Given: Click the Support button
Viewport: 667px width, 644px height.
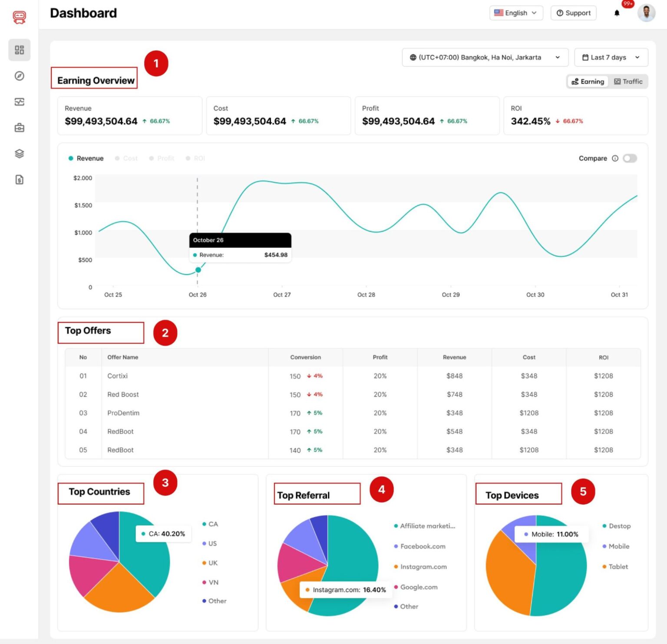Looking at the screenshot, I should [x=573, y=13].
